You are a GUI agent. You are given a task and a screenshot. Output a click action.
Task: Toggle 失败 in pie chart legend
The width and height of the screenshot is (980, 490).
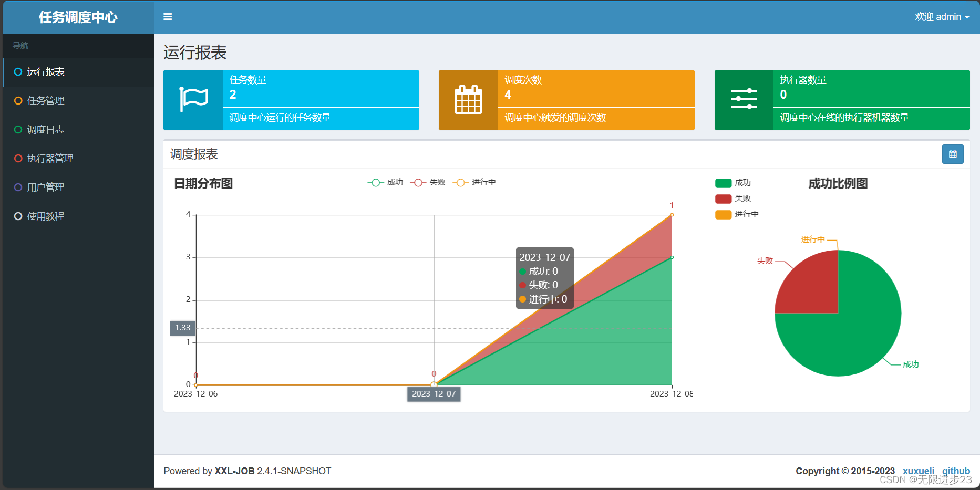tap(733, 199)
